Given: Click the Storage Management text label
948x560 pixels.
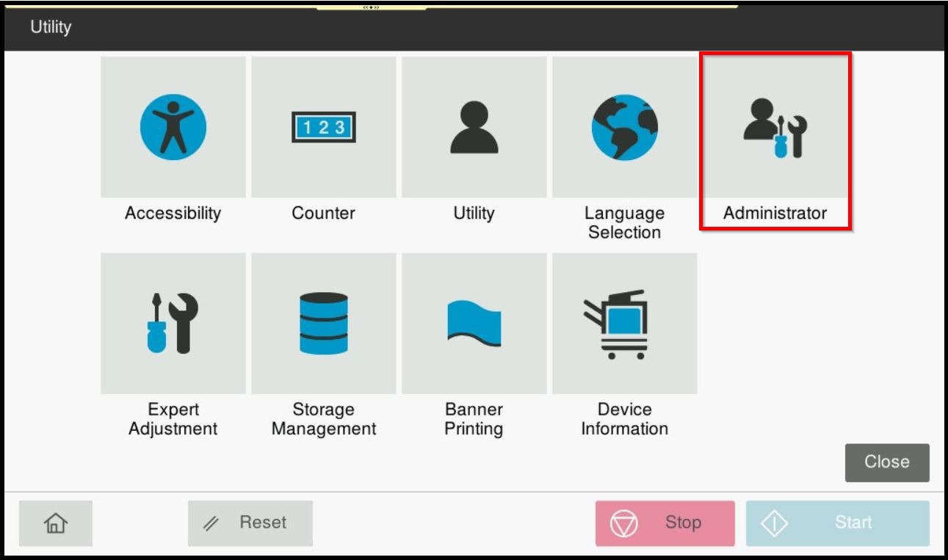Looking at the screenshot, I should tap(324, 419).
